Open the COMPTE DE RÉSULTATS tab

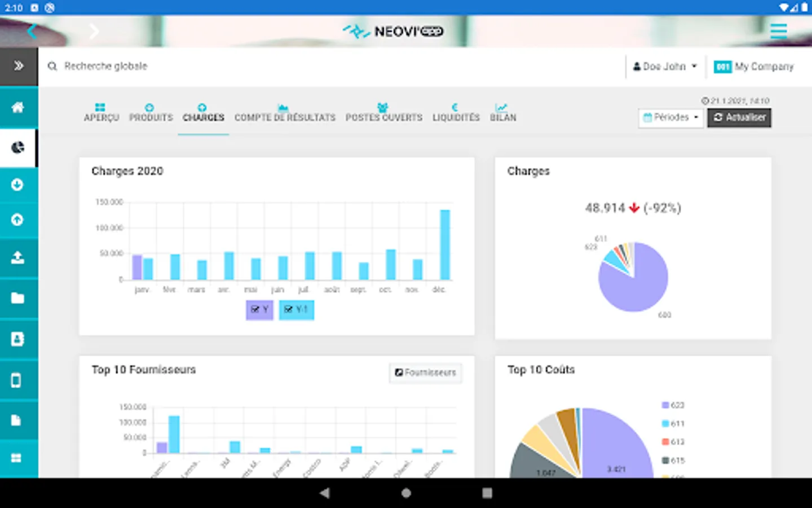pos(285,113)
